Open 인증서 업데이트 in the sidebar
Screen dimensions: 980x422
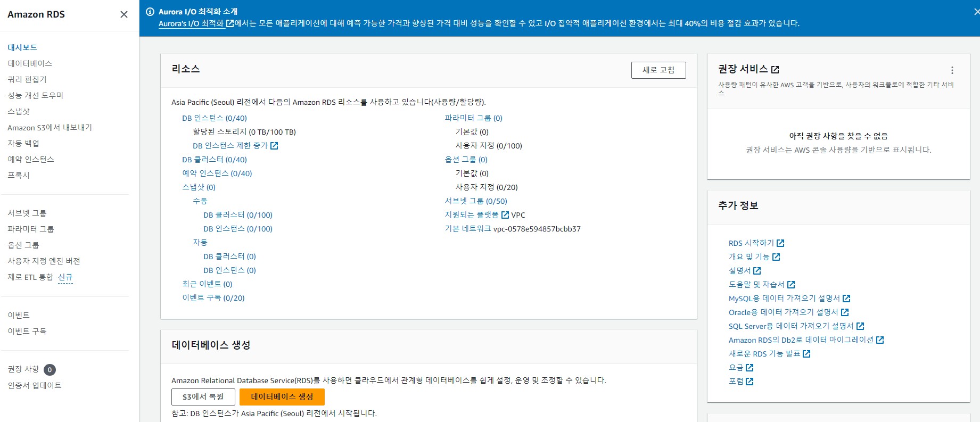pyautogui.click(x=35, y=385)
